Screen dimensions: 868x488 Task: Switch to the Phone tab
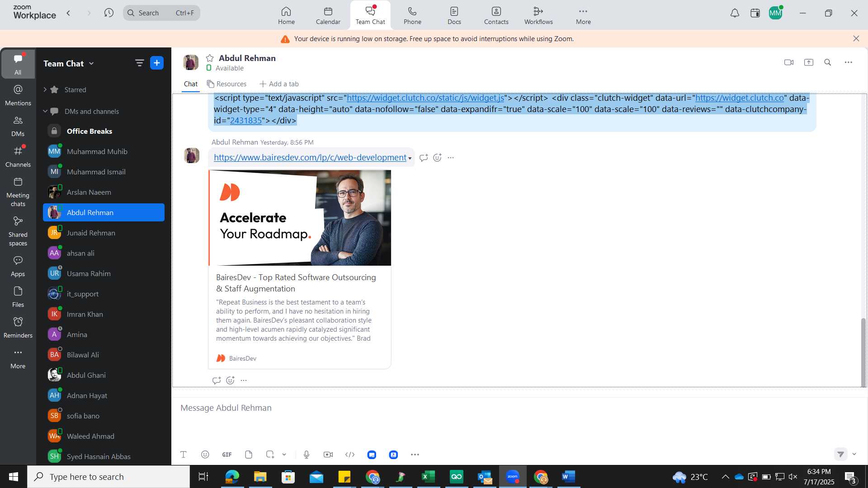[412, 15]
